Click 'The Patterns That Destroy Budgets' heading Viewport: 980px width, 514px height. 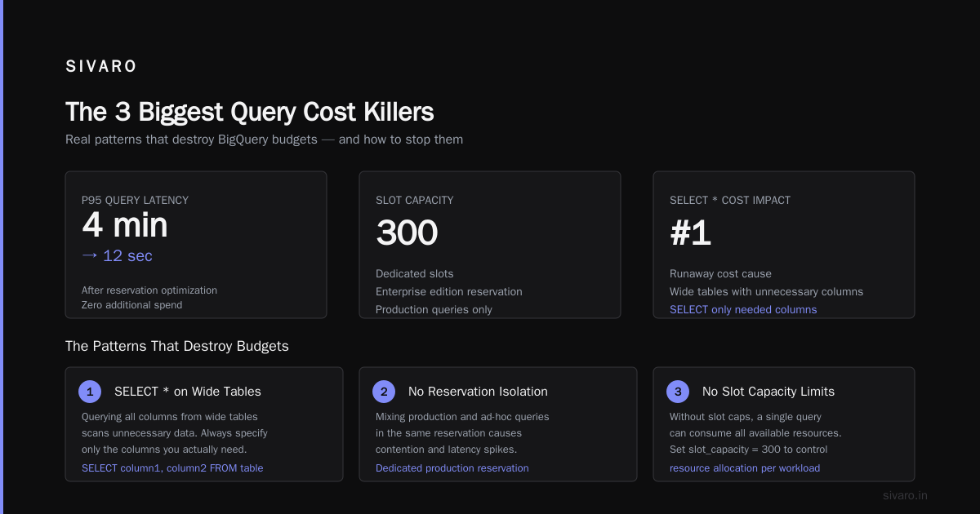[177, 346]
